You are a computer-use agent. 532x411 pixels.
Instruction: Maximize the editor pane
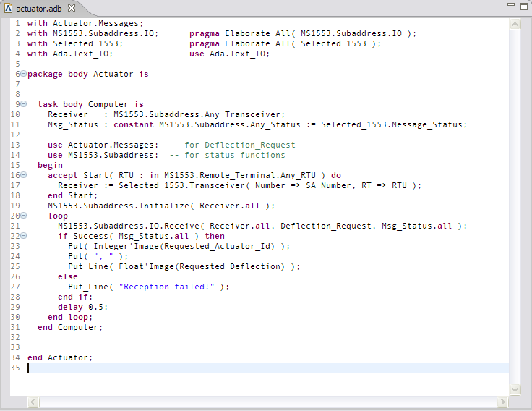tap(524, 6)
